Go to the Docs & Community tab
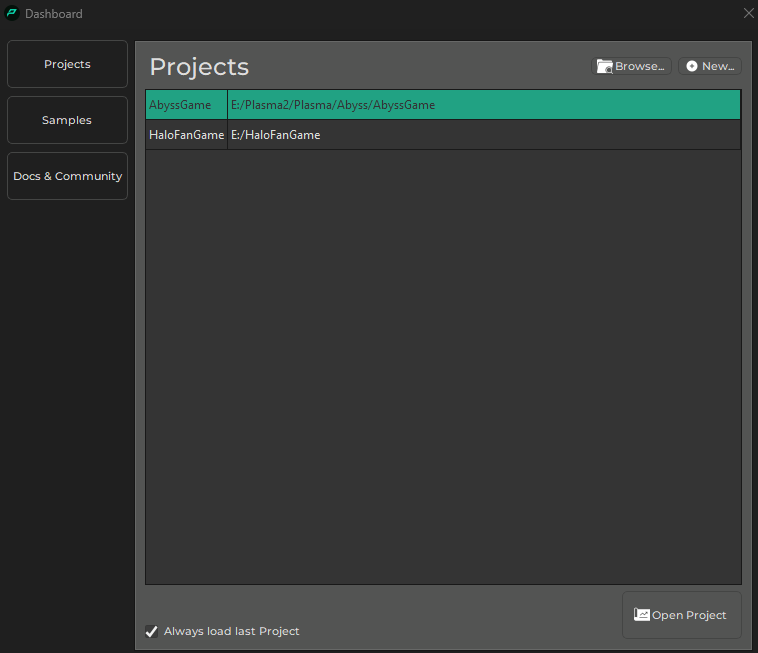This screenshot has width=758, height=653. pyautogui.click(x=67, y=176)
